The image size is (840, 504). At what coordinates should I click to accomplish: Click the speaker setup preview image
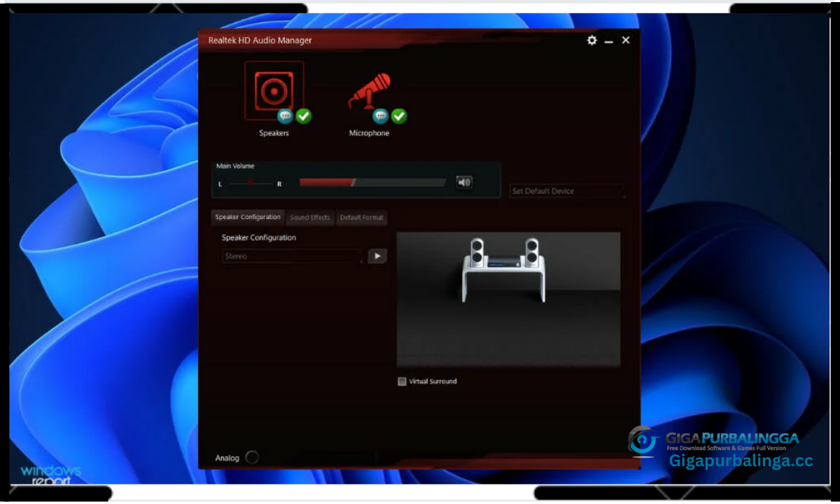(508, 300)
